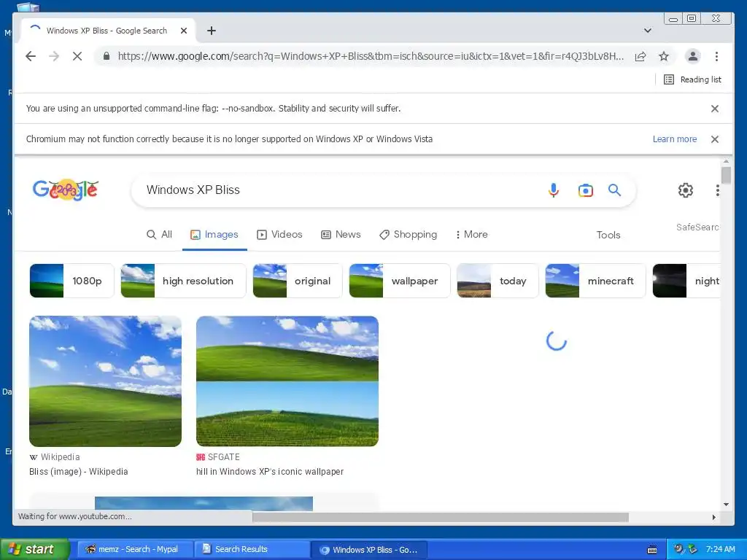Screen dimensions: 747x560
Task: Filter by the night chip
Action: 686,281
